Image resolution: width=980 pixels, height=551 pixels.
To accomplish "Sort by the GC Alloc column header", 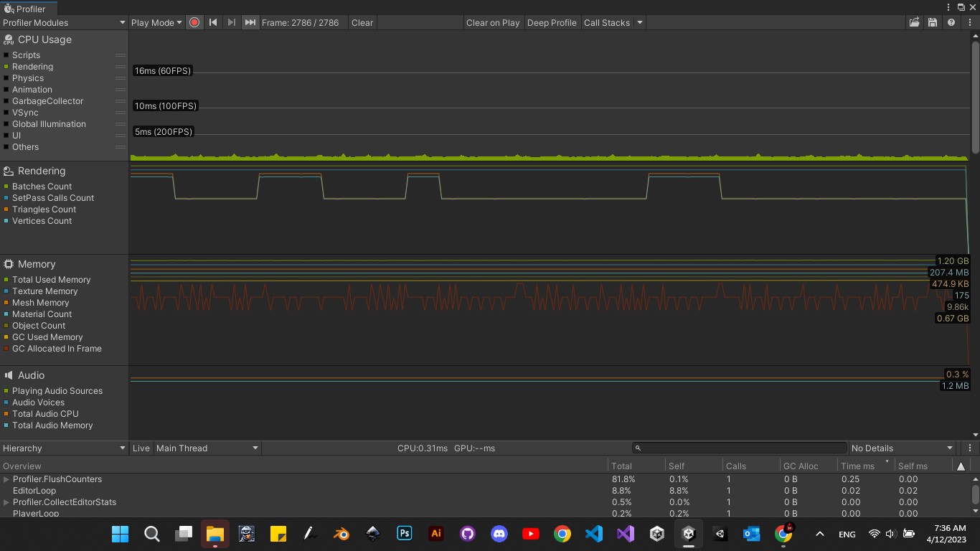I will tap(809, 466).
